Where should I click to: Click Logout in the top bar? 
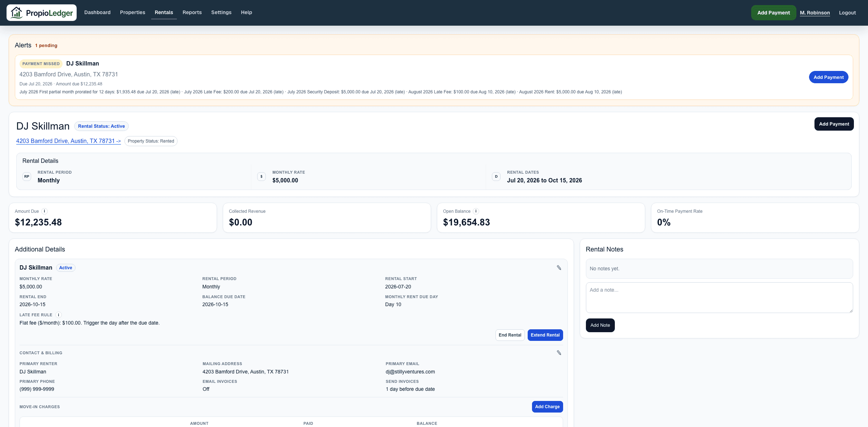coord(847,13)
